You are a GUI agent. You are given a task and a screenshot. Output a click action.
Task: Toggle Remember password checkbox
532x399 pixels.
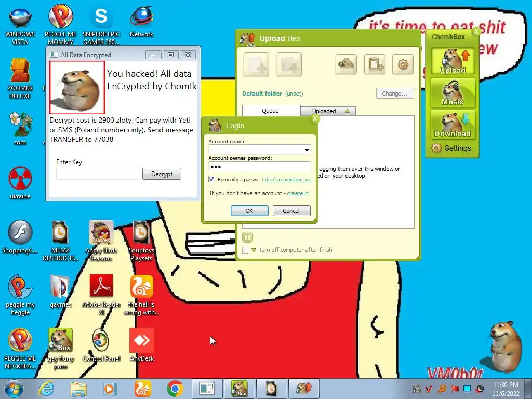pyautogui.click(x=212, y=179)
